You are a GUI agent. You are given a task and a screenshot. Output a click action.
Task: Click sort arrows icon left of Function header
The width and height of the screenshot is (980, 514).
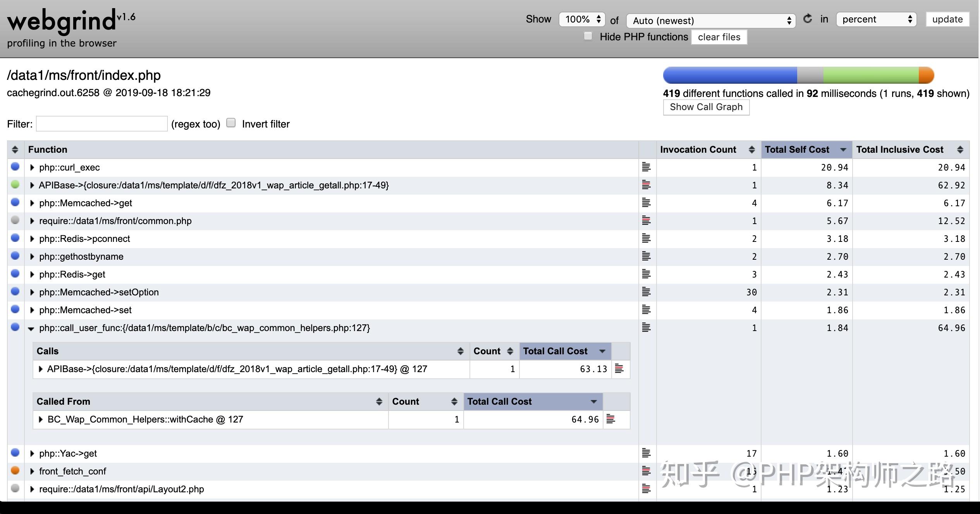click(x=15, y=150)
